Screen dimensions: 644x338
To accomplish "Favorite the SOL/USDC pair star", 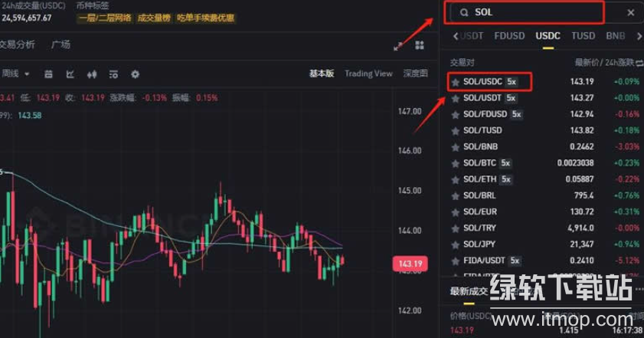I will [455, 81].
